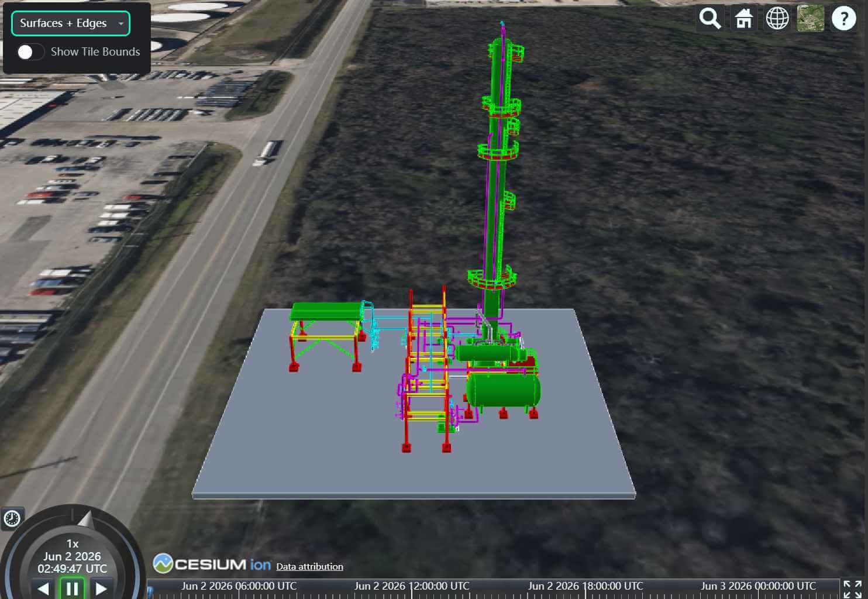The width and height of the screenshot is (868, 599).
Task: Click the gray concrete pad
Action: (328, 445)
